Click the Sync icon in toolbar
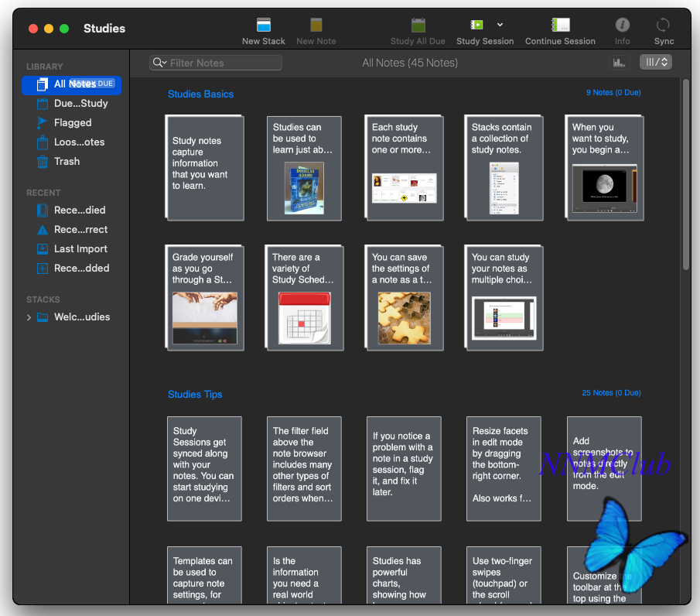Viewport: 700px width, 616px height. (663, 26)
